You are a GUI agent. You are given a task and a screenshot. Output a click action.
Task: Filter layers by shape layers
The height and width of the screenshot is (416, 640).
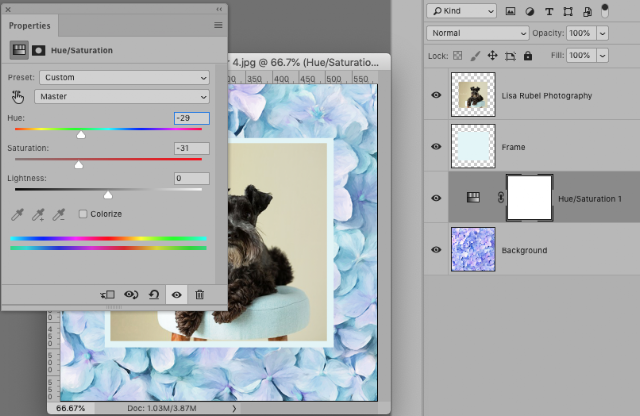point(568,11)
